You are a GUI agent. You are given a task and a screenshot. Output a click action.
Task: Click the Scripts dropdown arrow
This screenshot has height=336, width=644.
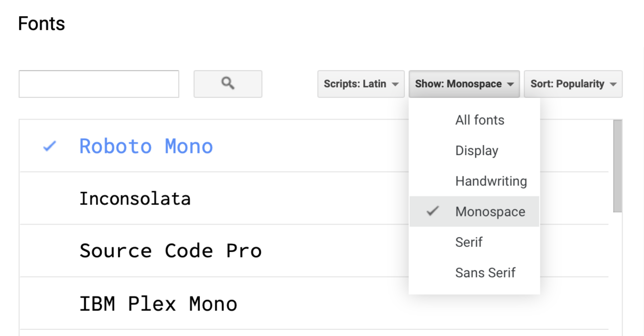pos(395,84)
